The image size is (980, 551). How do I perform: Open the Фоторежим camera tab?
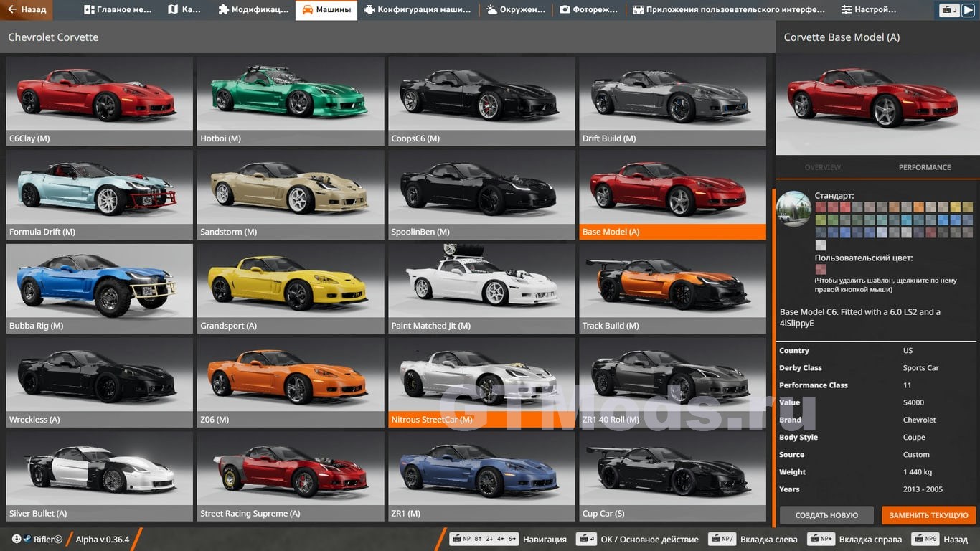(588, 10)
